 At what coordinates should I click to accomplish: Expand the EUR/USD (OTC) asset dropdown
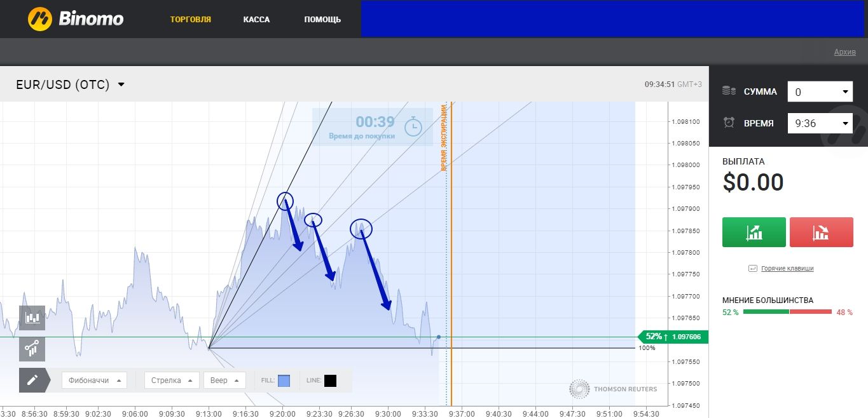70,84
